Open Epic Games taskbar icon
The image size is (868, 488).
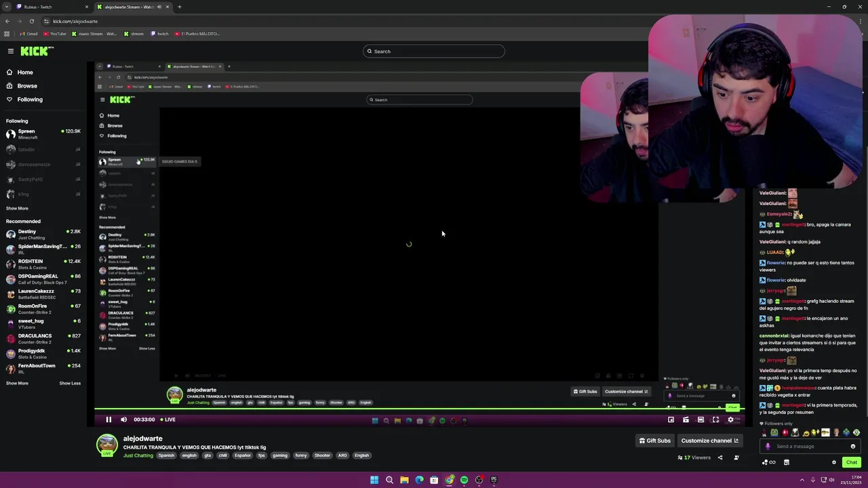tap(494, 480)
